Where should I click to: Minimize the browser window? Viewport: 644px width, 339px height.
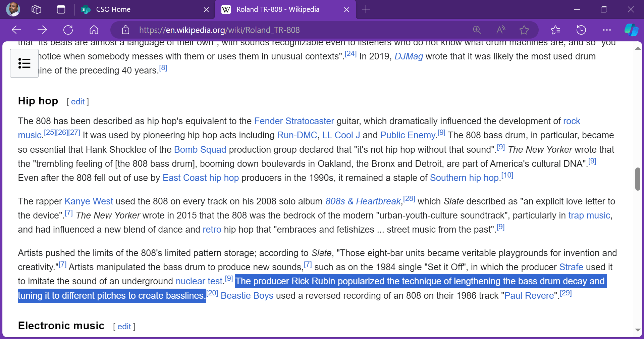[x=577, y=9]
